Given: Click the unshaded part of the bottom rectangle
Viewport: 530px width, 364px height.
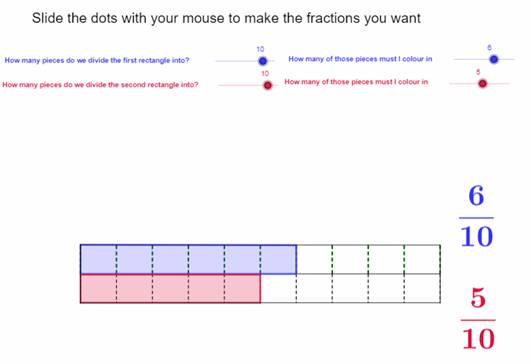Looking at the screenshot, I should point(351,288).
